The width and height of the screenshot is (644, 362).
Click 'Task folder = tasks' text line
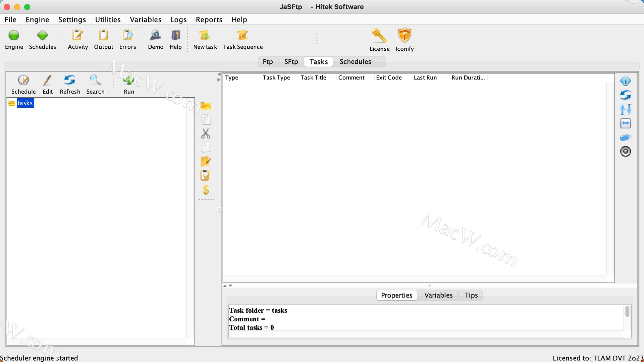click(258, 310)
